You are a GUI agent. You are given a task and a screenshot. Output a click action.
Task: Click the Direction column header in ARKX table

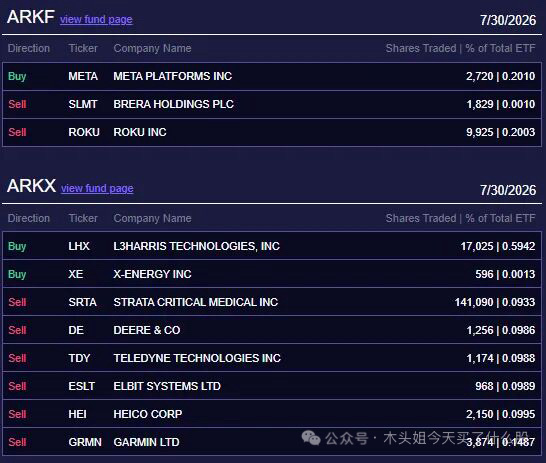coord(29,218)
